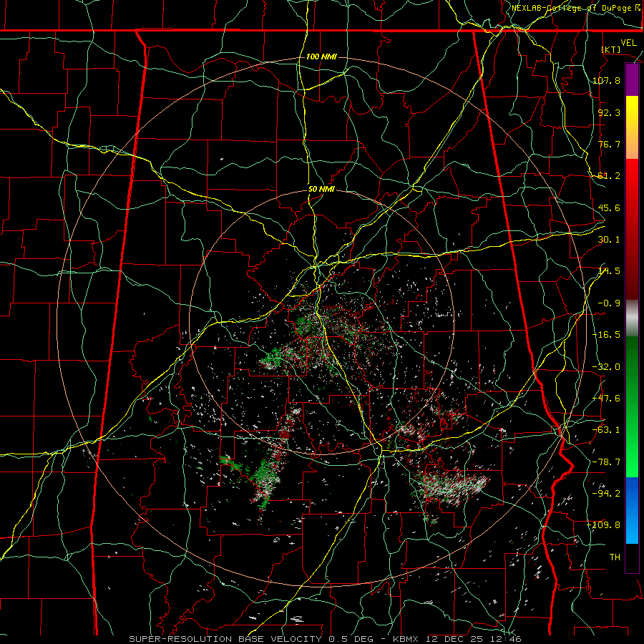Image resolution: width=644 pixels, height=644 pixels.
Task: Click the -63.1 value on velocity scale
Action: coord(606,430)
